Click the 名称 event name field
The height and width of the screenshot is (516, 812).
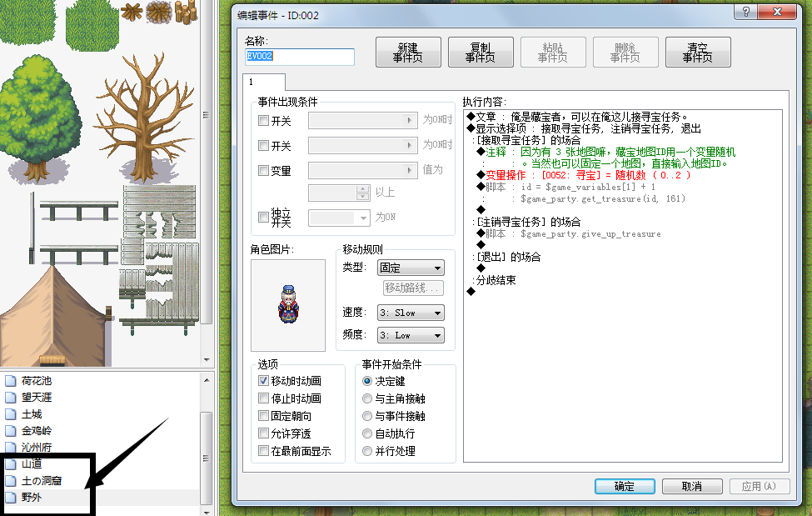[x=299, y=57]
